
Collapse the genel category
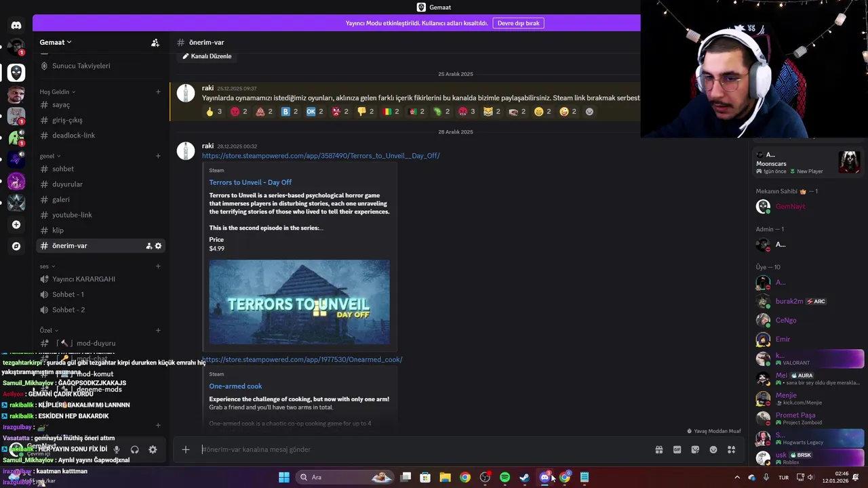pyautogui.click(x=49, y=156)
